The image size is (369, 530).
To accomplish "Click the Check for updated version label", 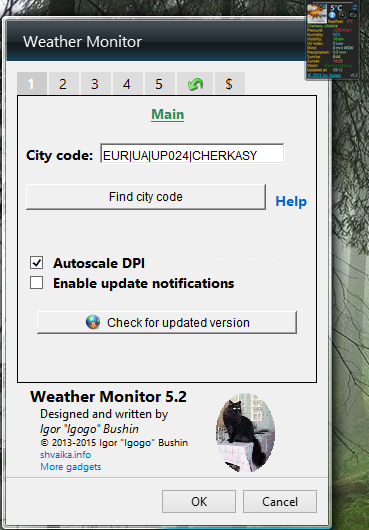I will click(x=178, y=323).
